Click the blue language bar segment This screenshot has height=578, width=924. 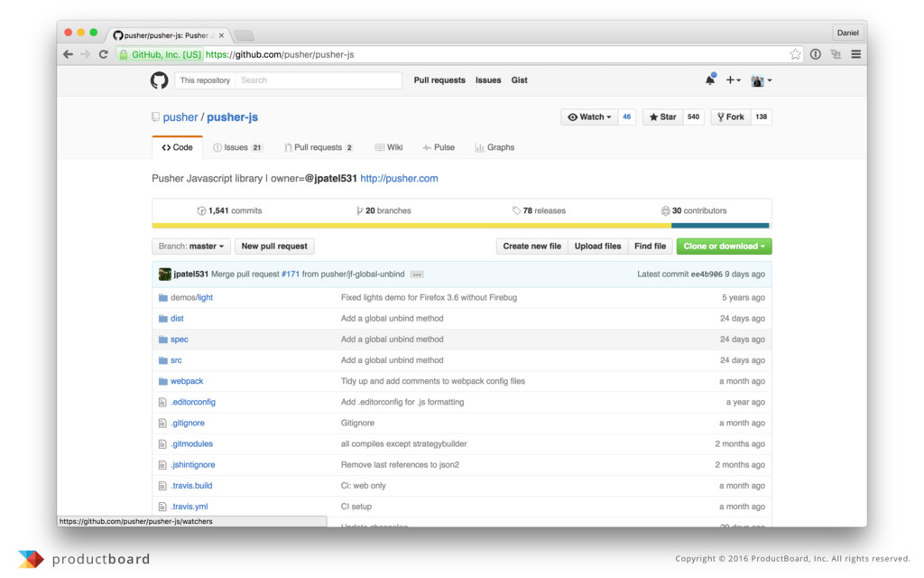pyautogui.click(x=720, y=226)
